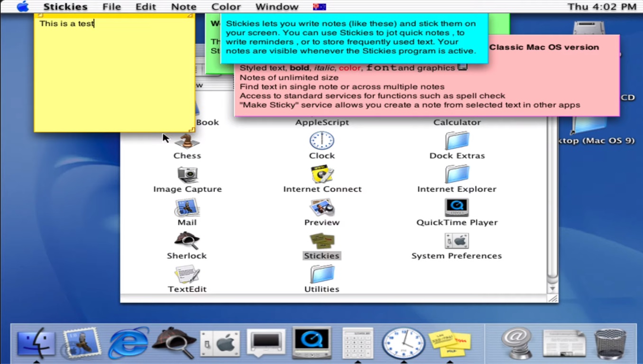Click the "Make Sticky" service line in the pink note
Screen dimensions: 643x364
[410, 105]
